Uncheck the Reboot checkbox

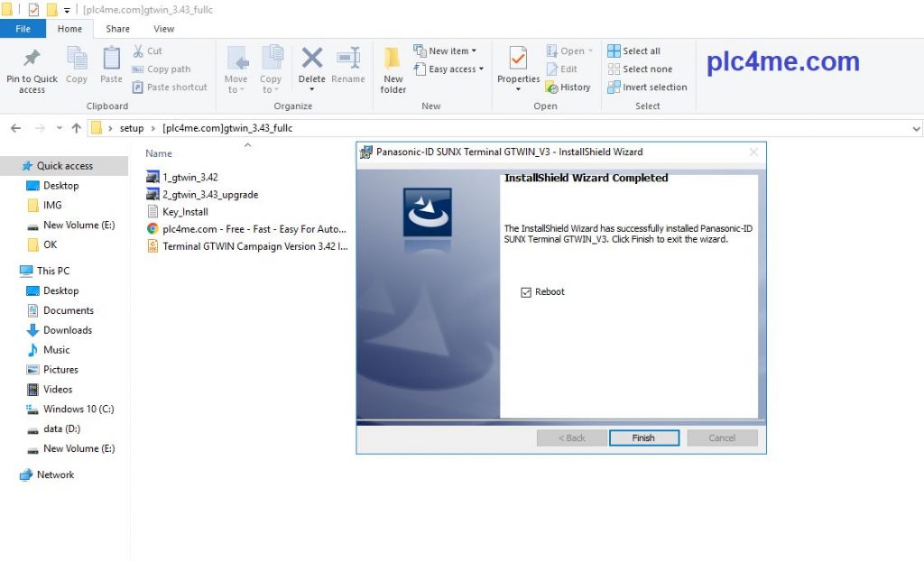pyautogui.click(x=526, y=292)
